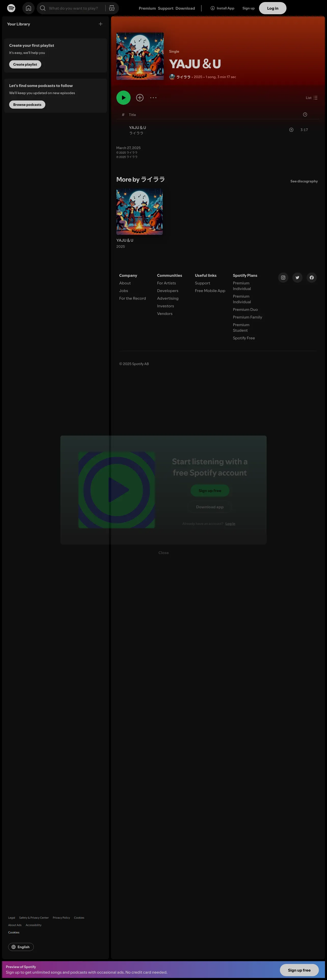This screenshot has height=980, width=327.
Task: Open Legal link in sidebar footer
Action: (11, 918)
